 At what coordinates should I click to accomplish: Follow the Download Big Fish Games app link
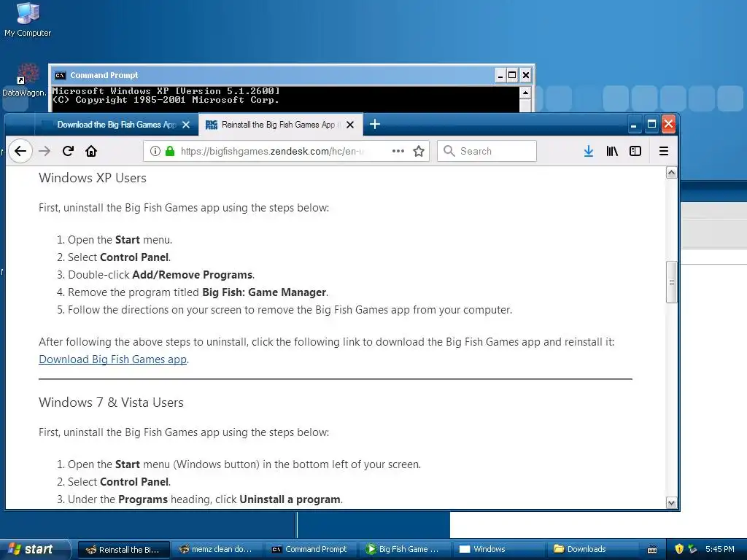(x=113, y=359)
